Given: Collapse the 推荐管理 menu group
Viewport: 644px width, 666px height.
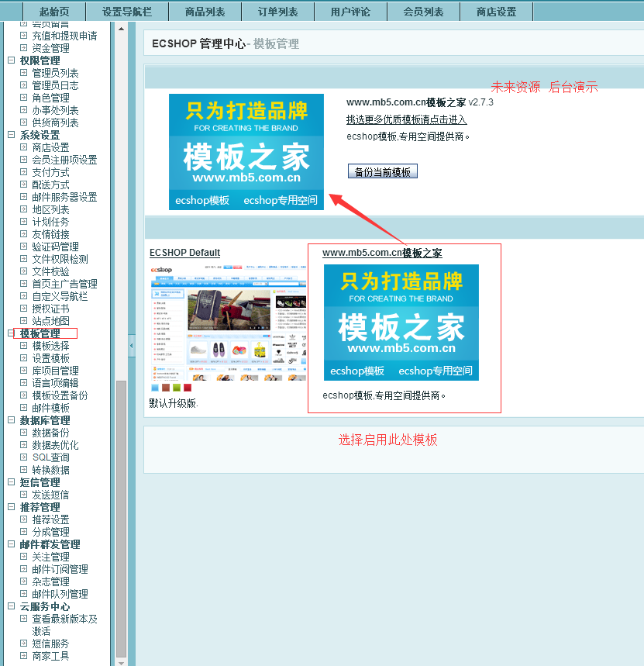Looking at the screenshot, I should (12, 507).
